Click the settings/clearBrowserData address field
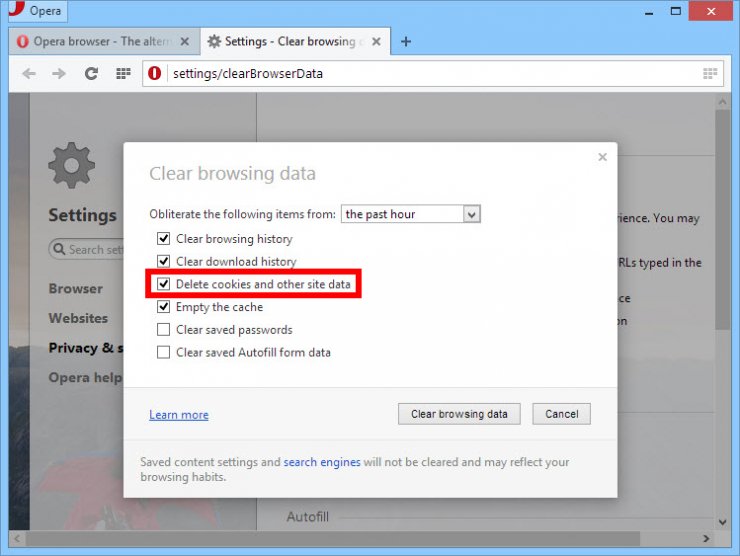The height and width of the screenshot is (556, 740). [433, 73]
